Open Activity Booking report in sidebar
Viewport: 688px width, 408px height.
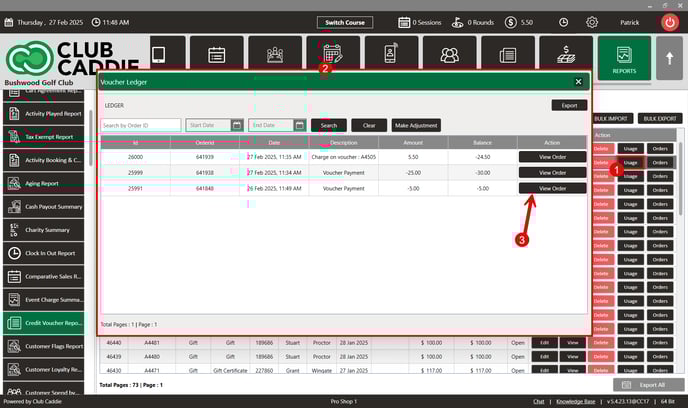click(x=43, y=160)
